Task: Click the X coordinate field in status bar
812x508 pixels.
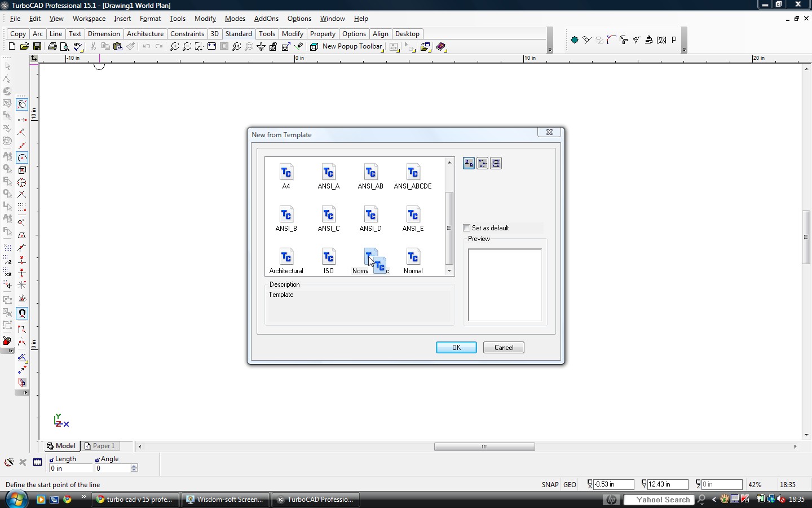Action: (614, 484)
